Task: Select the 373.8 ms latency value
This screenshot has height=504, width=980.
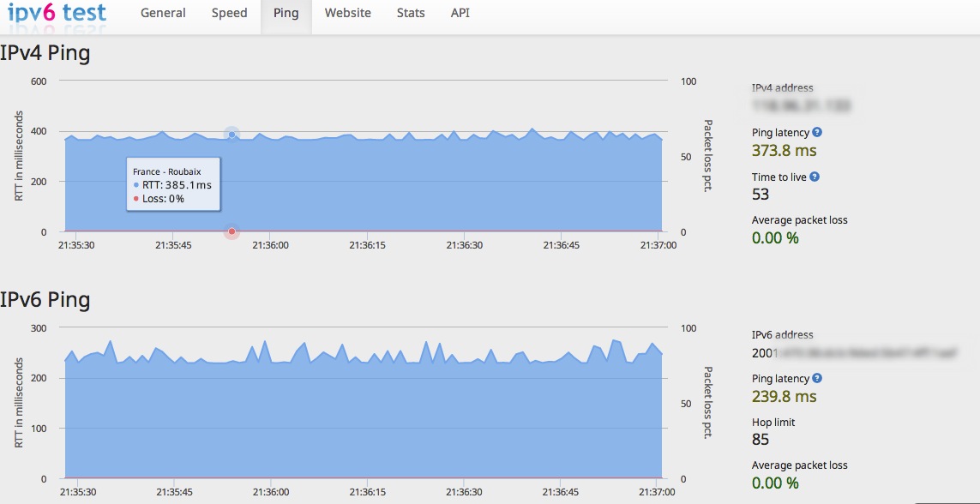Action: pyautogui.click(x=784, y=151)
